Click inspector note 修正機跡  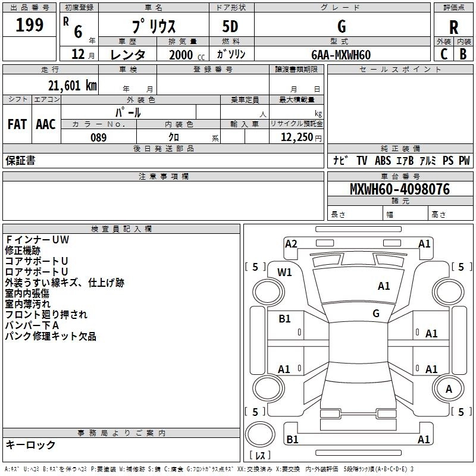23,250
